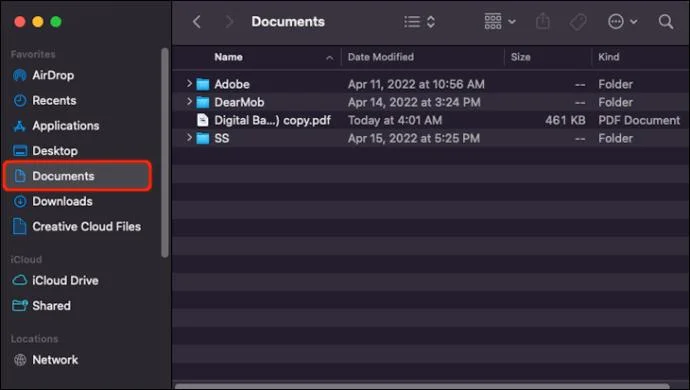The height and width of the screenshot is (390, 690).
Task: Select 'Digital Ba...) copy.pdf' file name
Action: [272, 120]
